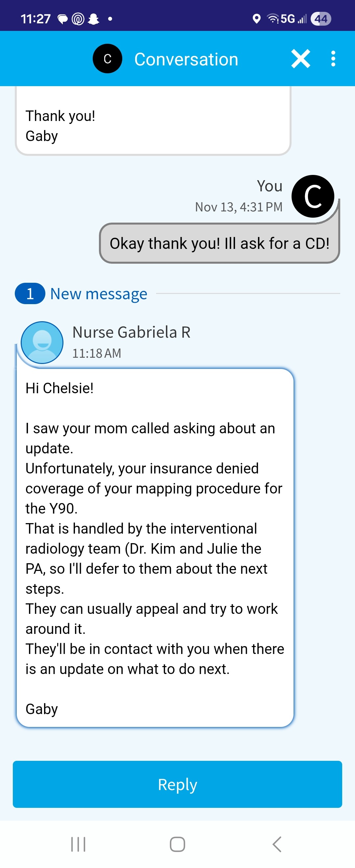Tap the Snapchat notification icon
The height and width of the screenshot is (868, 355).
pyautogui.click(x=93, y=19)
